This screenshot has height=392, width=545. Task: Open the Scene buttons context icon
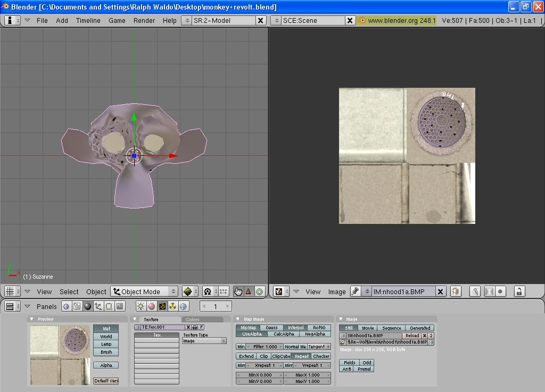[x=120, y=306]
